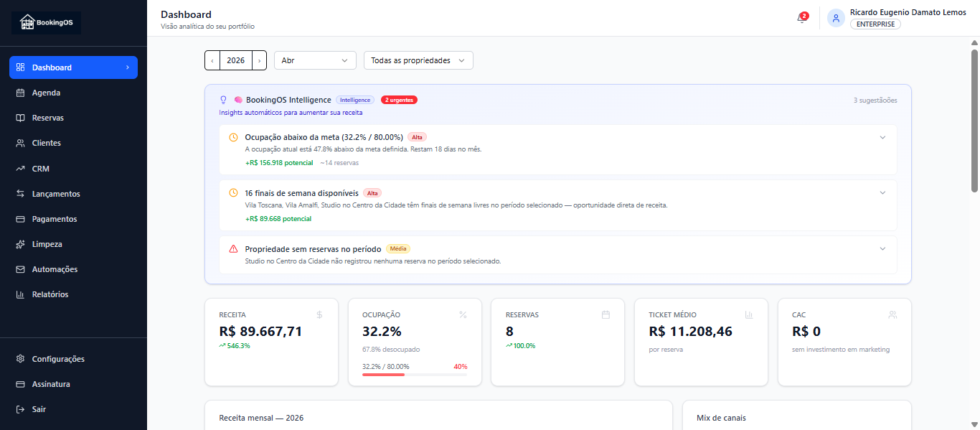980x430 pixels.
Task: Open the 'Abr' month dropdown
Action: [315, 60]
